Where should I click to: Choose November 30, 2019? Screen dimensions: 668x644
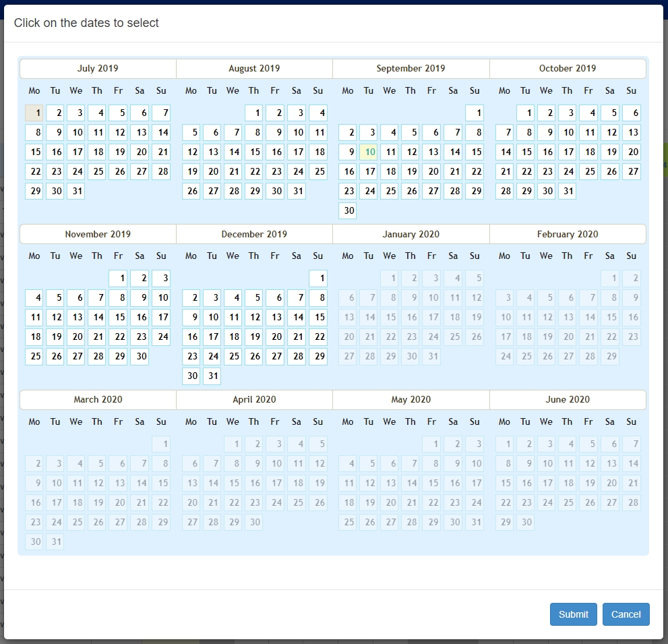(x=140, y=356)
